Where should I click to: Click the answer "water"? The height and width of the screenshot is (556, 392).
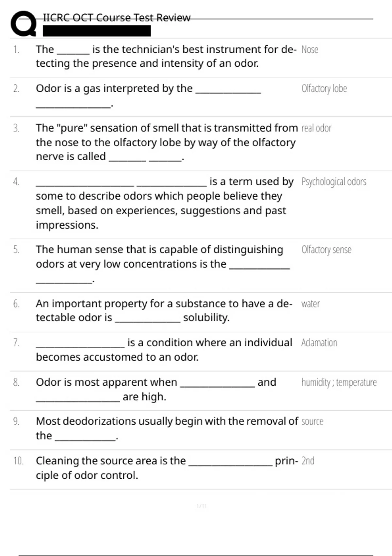[310, 304]
